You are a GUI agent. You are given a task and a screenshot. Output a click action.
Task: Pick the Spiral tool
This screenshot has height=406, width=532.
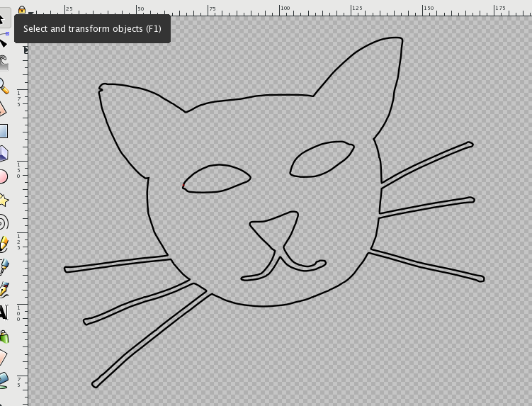click(3, 222)
